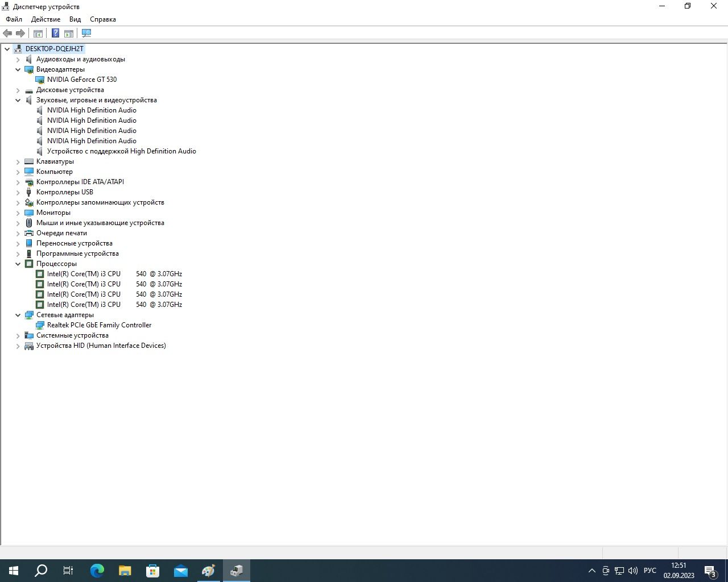728x582 pixels.
Task: Collapse the Сетевые адаптеры node
Action: pos(18,315)
